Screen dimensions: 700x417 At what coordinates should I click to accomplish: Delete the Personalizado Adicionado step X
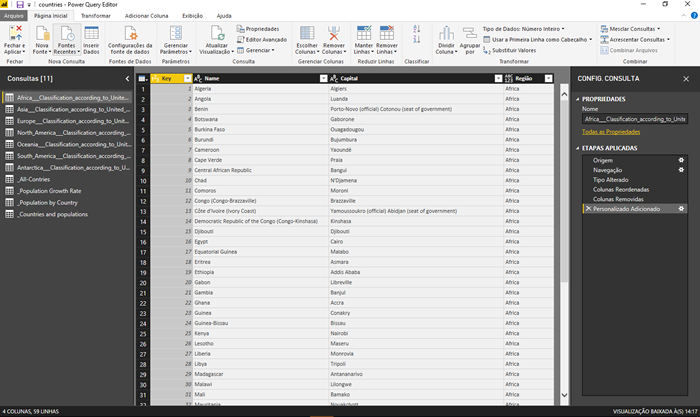click(x=588, y=208)
